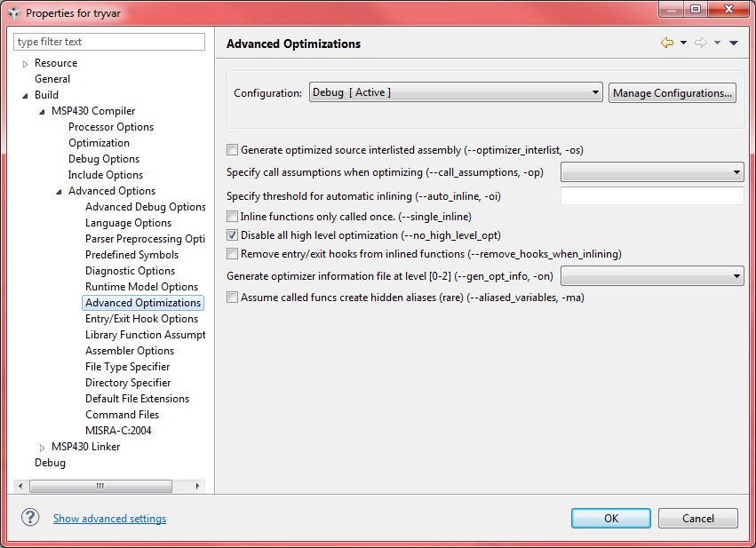Open the back history dropdown arrow
The height and width of the screenshot is (548, 756).
[683, 43]
